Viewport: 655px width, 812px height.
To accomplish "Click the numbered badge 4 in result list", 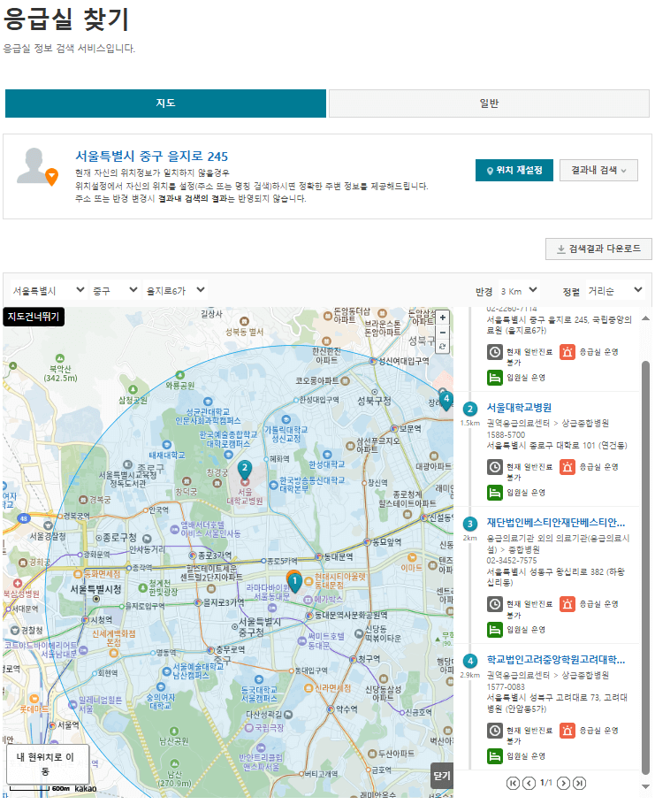I will tap(469, 661).
